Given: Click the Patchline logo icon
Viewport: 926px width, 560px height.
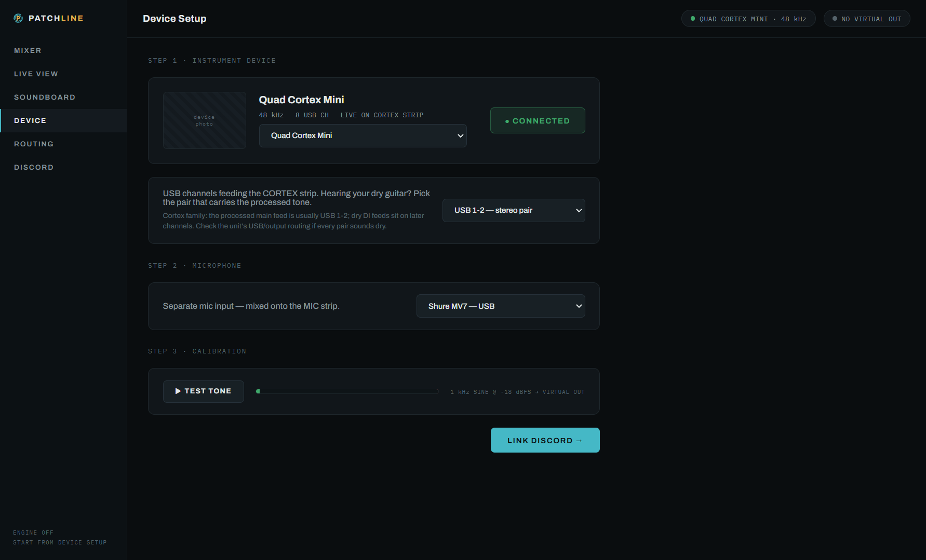Looking at the screenshot, I should point(18,18).
